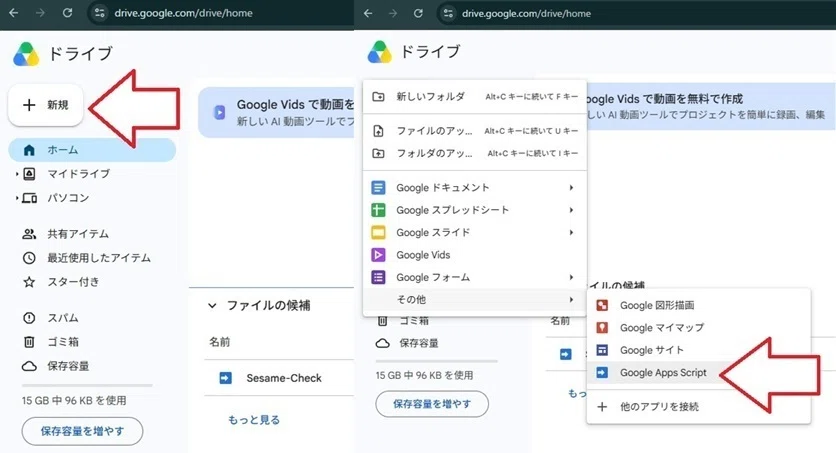The width and height of the screenshot is (836, 453).
Task: Open 保存容量 in left Drive window sidebar
Action: (x=68, y=366)
